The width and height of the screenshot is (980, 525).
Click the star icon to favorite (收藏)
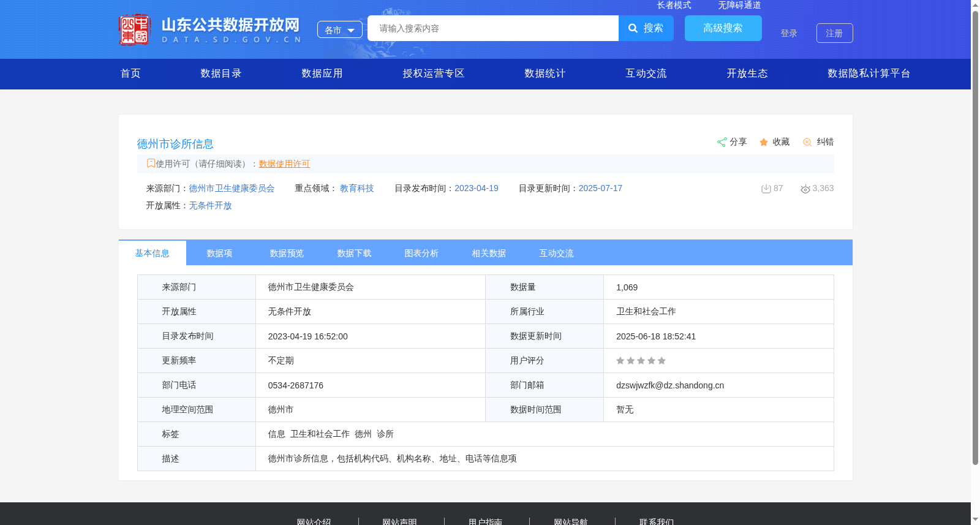(x=764, y=142)
